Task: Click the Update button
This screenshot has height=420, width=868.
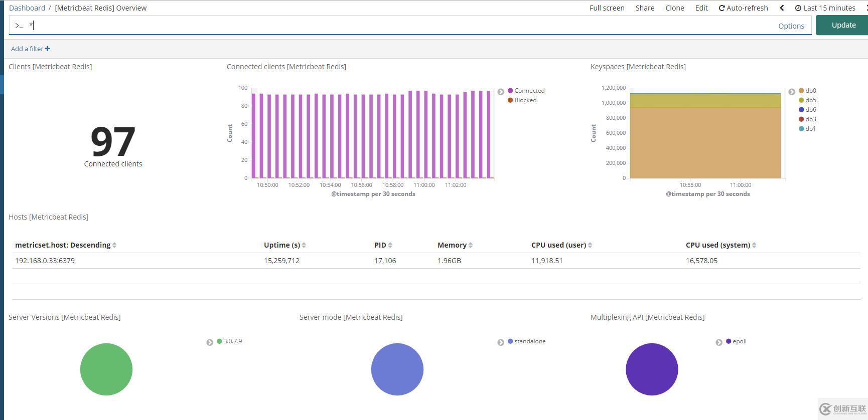Action: pyautogui.click(x=843, y=25)
